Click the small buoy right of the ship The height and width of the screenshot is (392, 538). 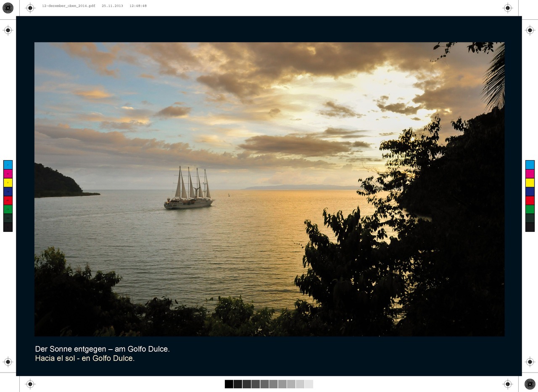229,195
